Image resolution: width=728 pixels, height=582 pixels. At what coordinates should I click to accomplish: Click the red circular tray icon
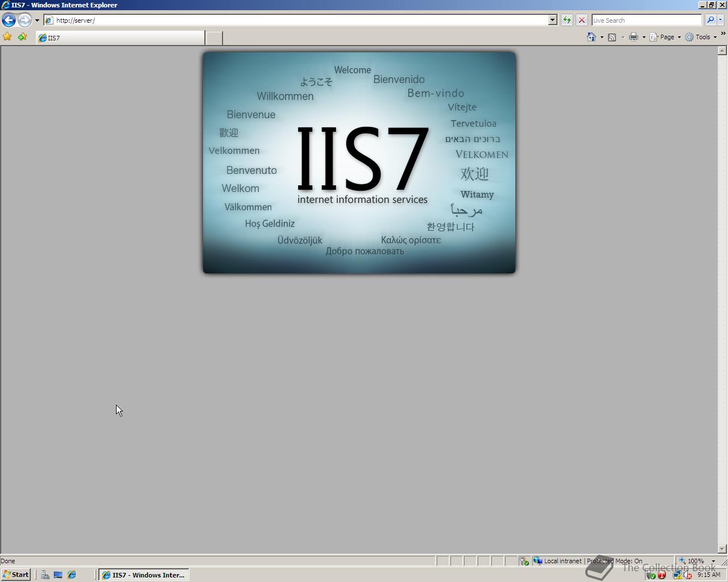tap(661, 575)
